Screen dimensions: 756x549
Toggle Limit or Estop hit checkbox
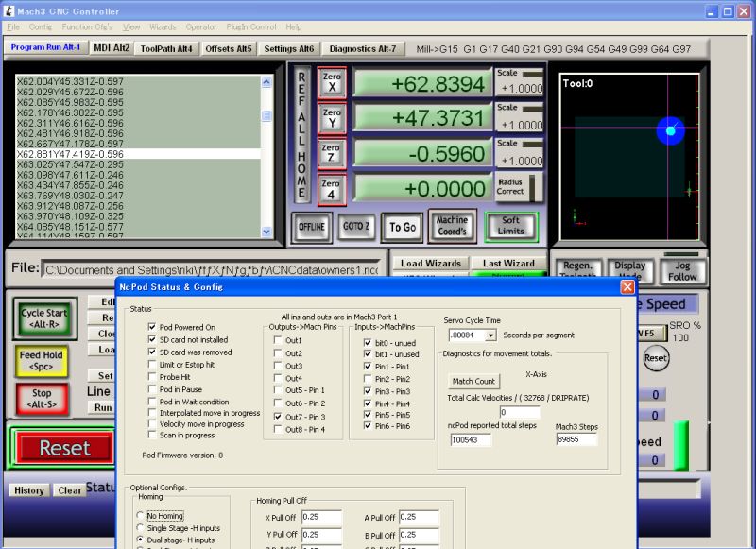(x=152, y=365)
